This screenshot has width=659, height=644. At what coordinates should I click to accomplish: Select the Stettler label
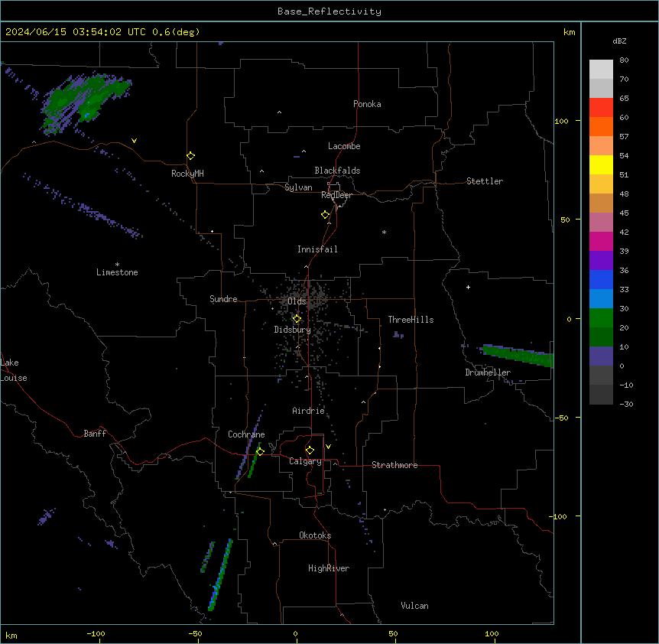[485, 181]
